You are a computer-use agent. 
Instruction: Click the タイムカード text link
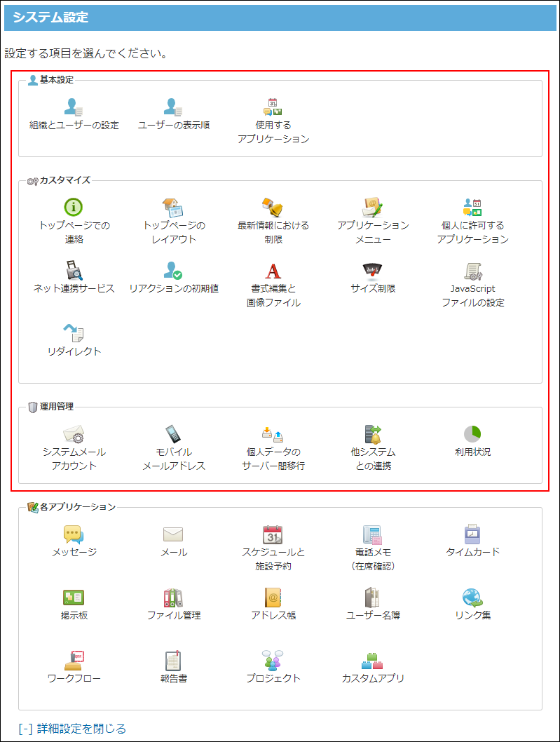tap(472, 552)
